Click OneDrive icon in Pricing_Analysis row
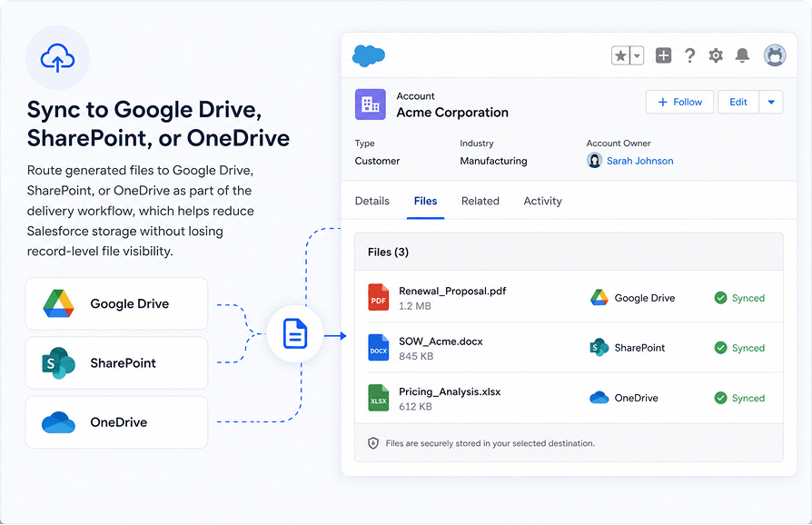This screenshot has width=812, height=525. point(599,398)
